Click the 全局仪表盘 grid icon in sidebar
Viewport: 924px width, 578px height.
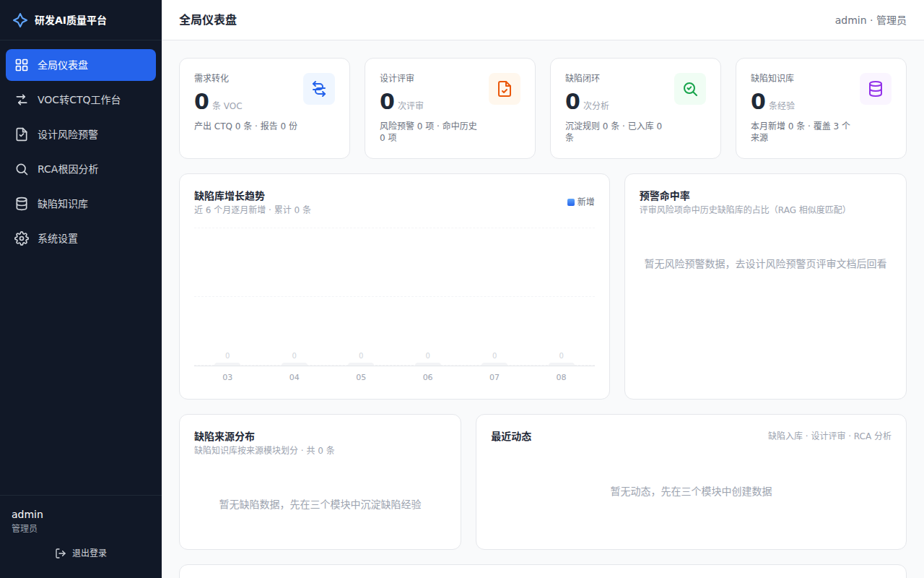tap(22, 65)
